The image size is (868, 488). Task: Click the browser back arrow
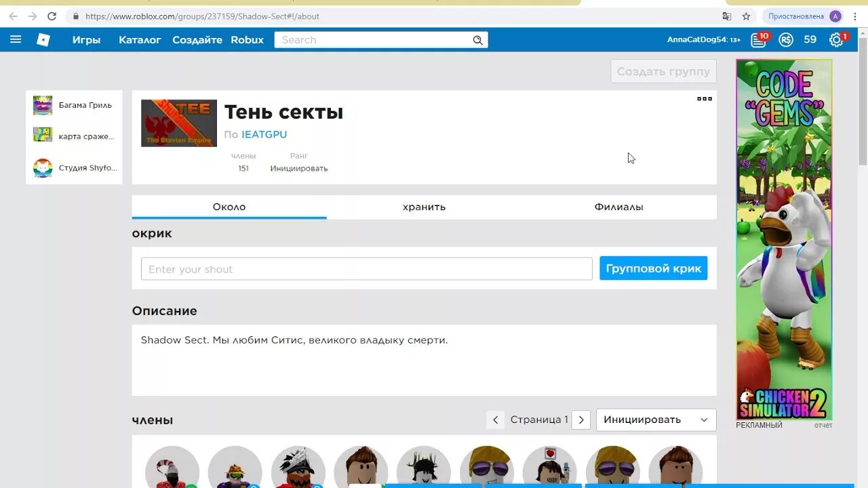coord(14,16)
